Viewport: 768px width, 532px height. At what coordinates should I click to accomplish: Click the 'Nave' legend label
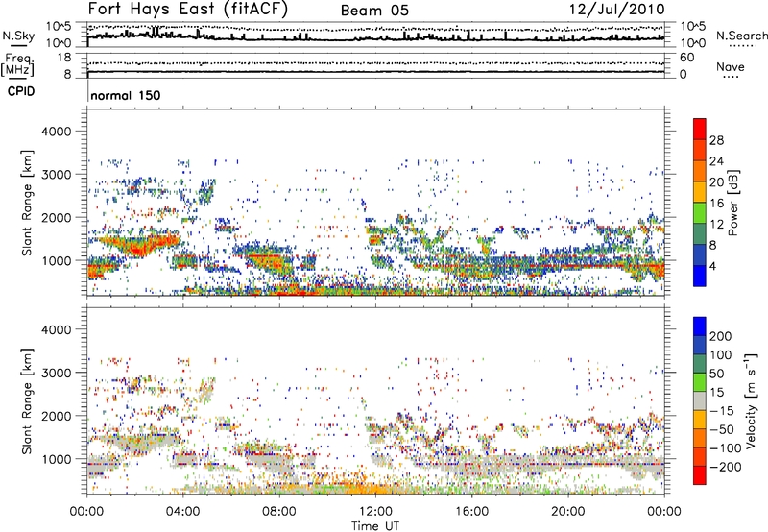pyautogui.click(x=731, y=66)
